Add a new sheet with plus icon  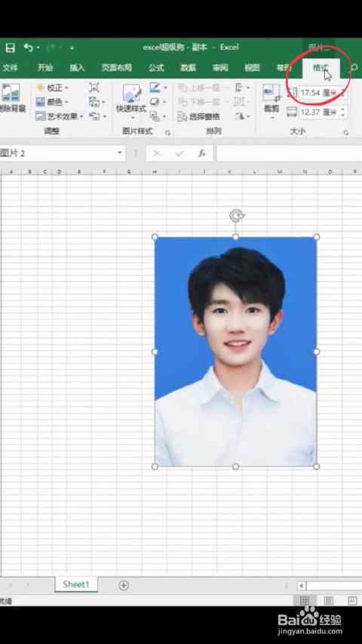(x=124, y=585)
